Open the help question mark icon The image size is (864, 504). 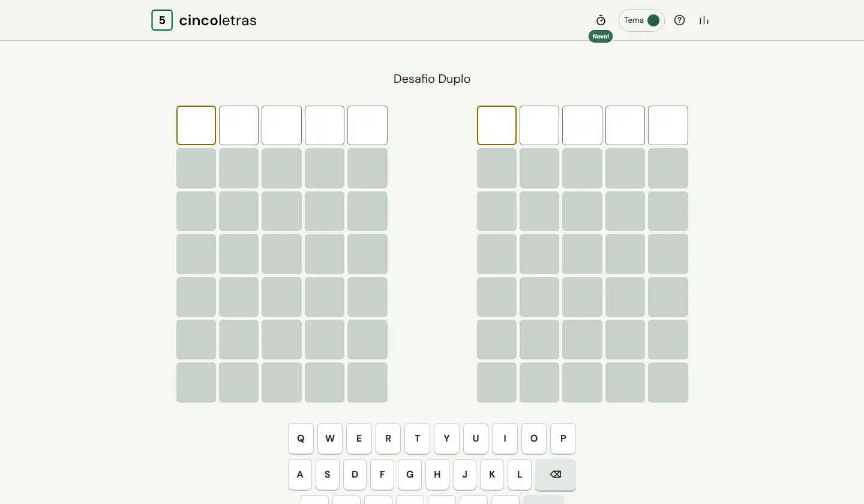[x=679, y=20]
